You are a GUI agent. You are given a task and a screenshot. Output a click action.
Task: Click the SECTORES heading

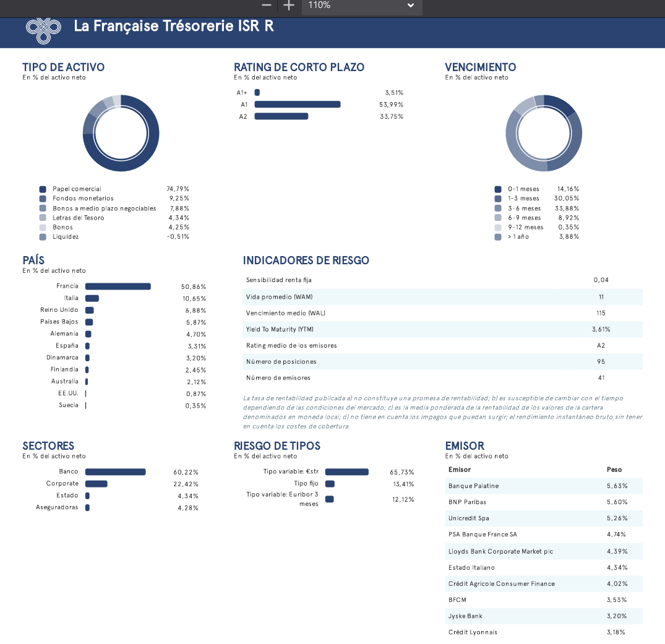click(x=48, y=445)
